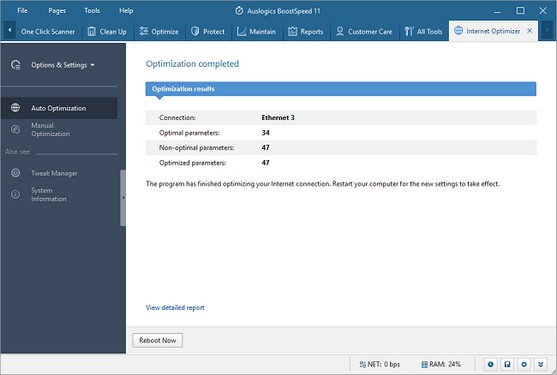Click the globe Internet Optimizer tab icon
557x375 pixels.
459,31
